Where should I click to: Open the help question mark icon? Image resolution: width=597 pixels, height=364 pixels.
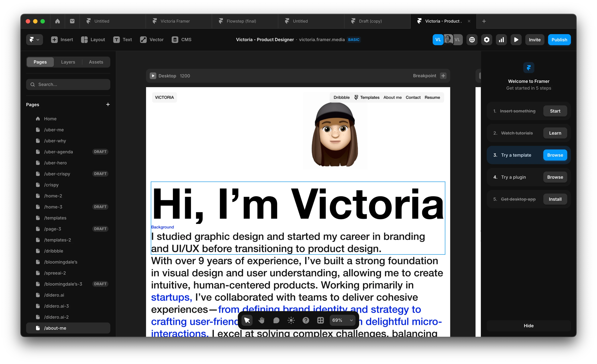tap(306, 320)
